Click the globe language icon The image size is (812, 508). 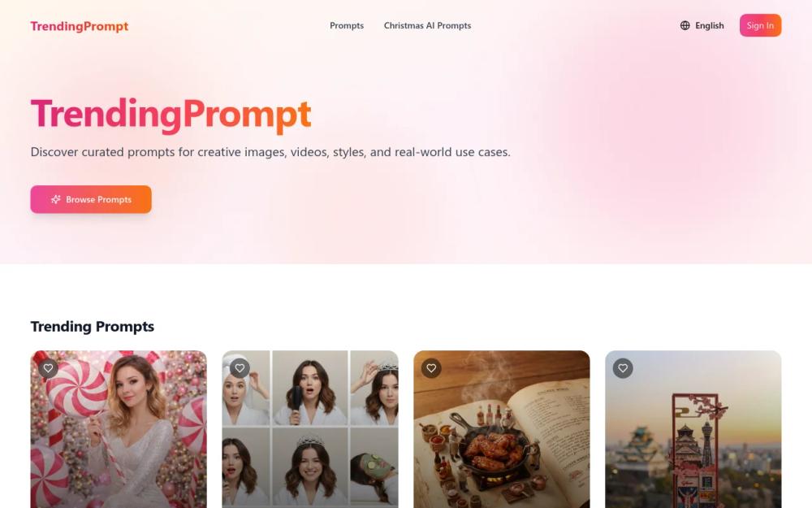point(685,25)
